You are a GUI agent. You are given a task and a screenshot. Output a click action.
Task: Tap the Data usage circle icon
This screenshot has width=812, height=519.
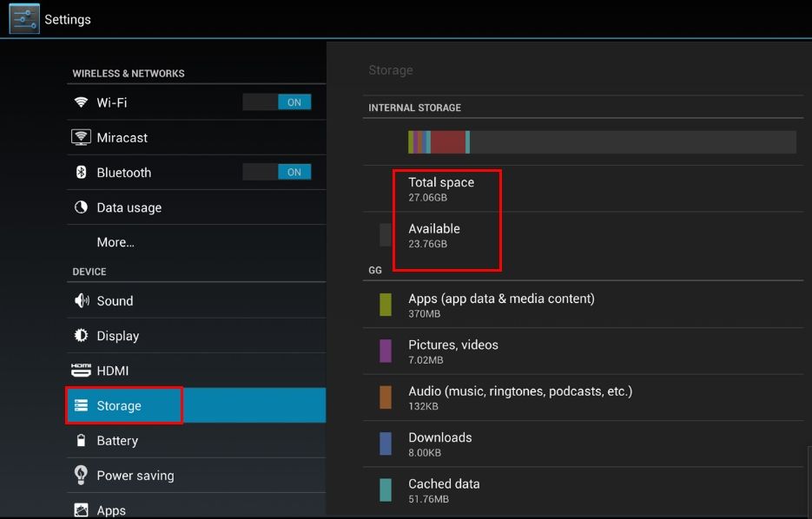81,207
